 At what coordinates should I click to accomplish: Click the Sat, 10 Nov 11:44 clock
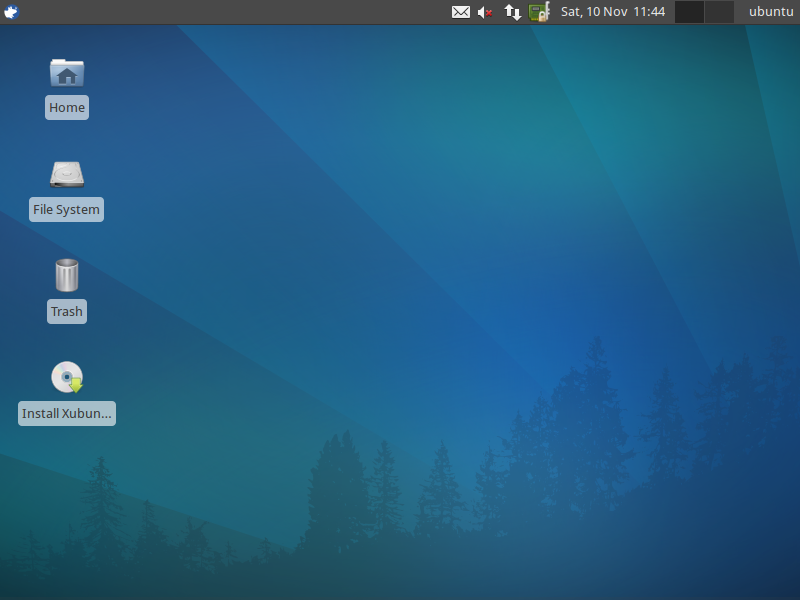tap(613, 12)
